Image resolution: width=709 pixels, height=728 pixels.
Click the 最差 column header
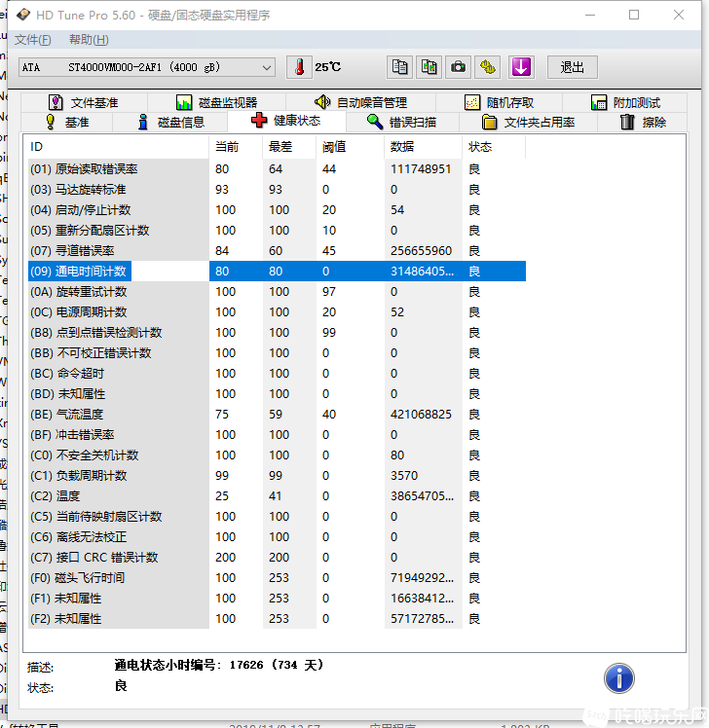(x=289, y=147)
